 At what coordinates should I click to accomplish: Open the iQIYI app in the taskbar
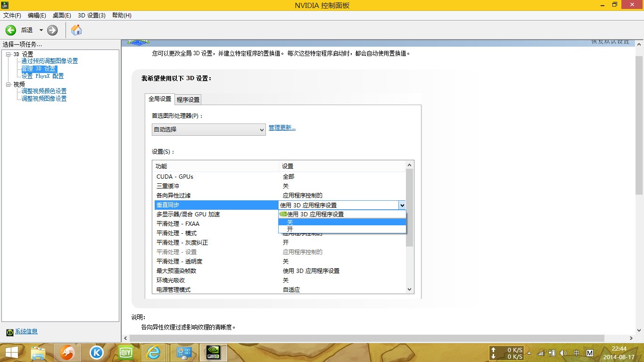pos(125,353)
